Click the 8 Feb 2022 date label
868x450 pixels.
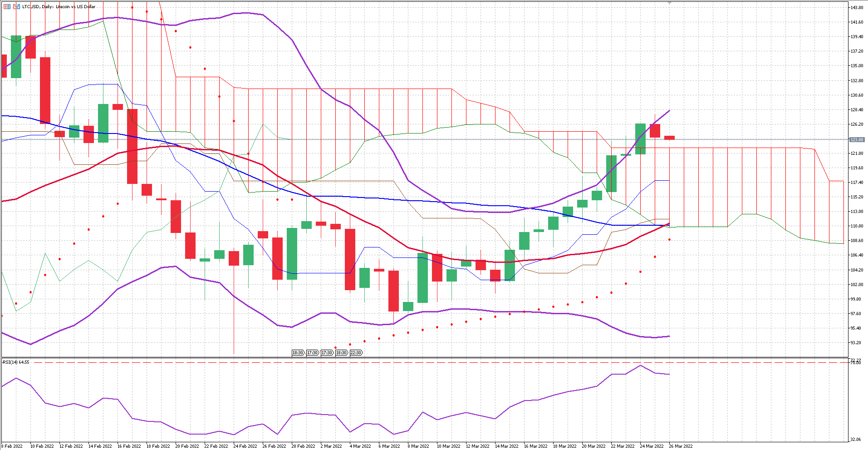[12, 446]
